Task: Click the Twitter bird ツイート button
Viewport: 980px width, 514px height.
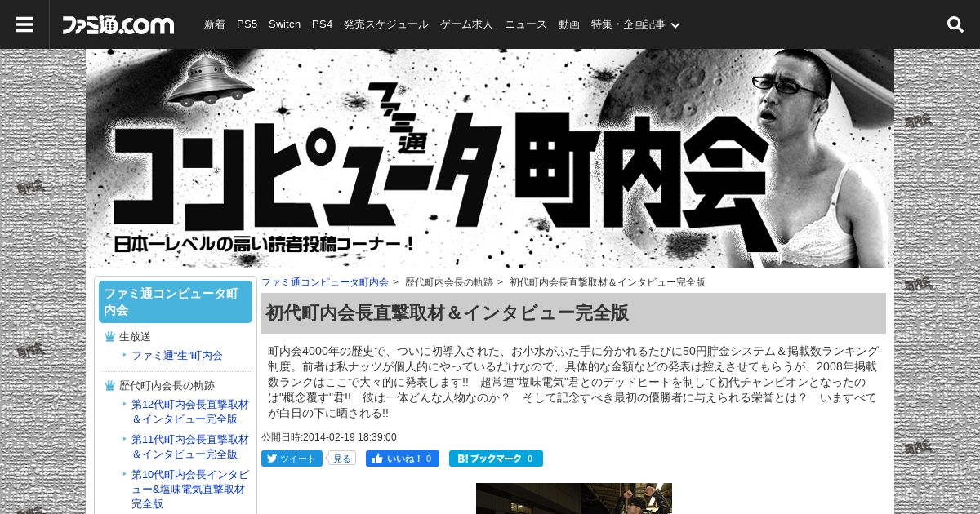Action: tap(292, 459)
